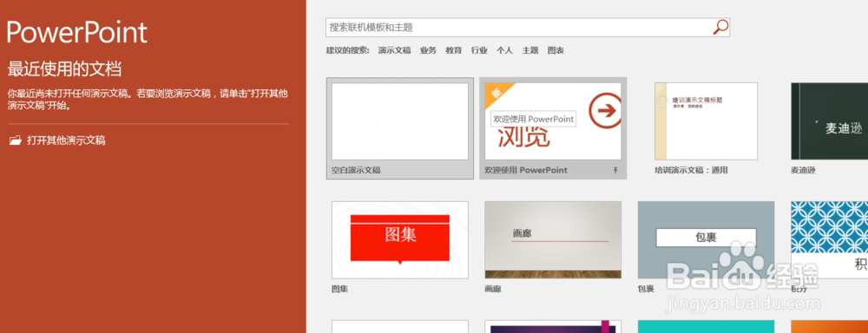Choose the 包裹 theme thumbnail
868x333 pixels.
coord(706,239)
